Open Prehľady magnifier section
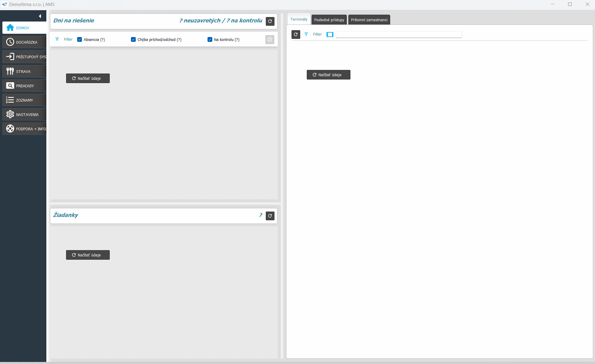 tap(25, 86)
